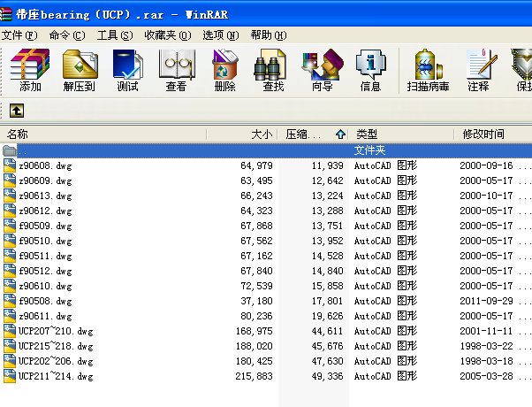Click the f90508.dwg file icon

pos(10,301)
